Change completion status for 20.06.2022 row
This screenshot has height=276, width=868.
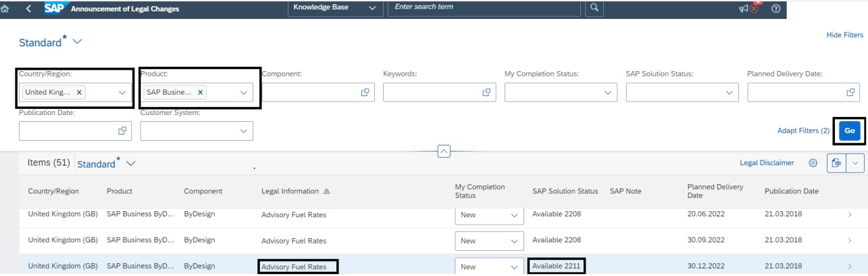click(490, 215)
